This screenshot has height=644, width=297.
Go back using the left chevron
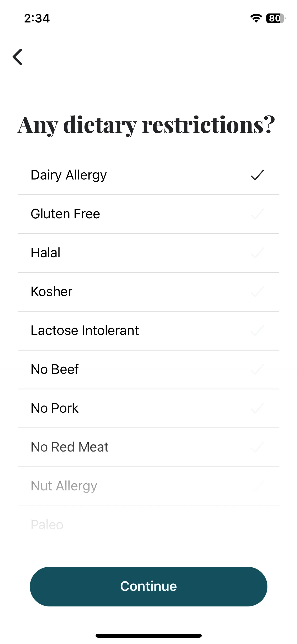pyautogui.click(x=17, y=57)
